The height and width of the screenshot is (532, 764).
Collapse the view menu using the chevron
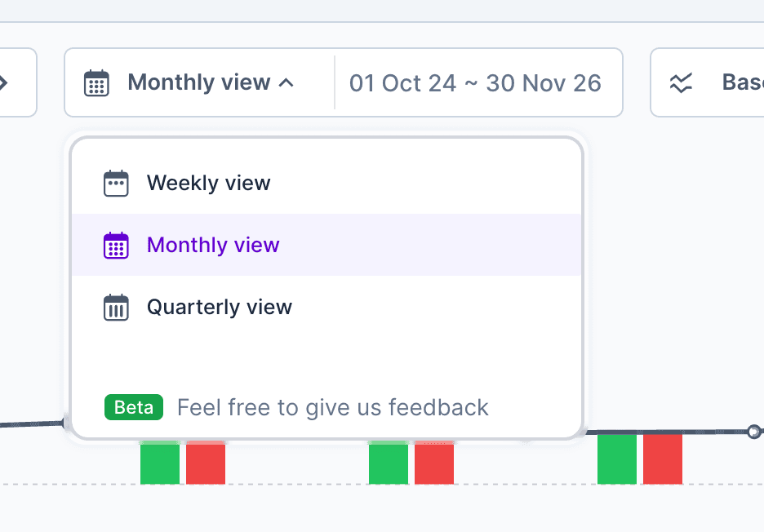pos(286,82)
